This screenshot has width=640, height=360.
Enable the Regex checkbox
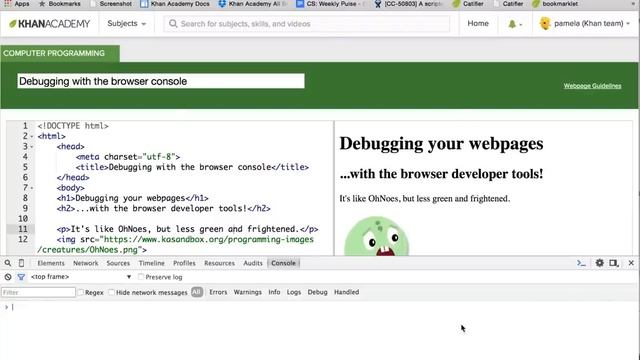click(80, 292)
